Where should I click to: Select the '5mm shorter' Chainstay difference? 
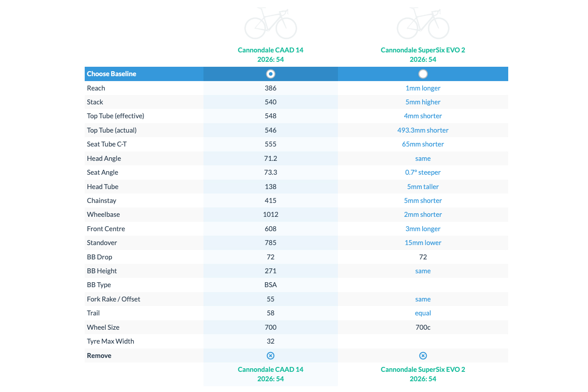click(x=423, y=201)
